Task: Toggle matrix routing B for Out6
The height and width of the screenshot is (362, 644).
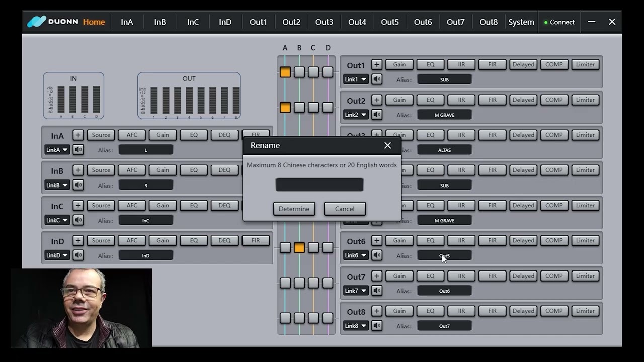Action: click(x=299, y=247)
